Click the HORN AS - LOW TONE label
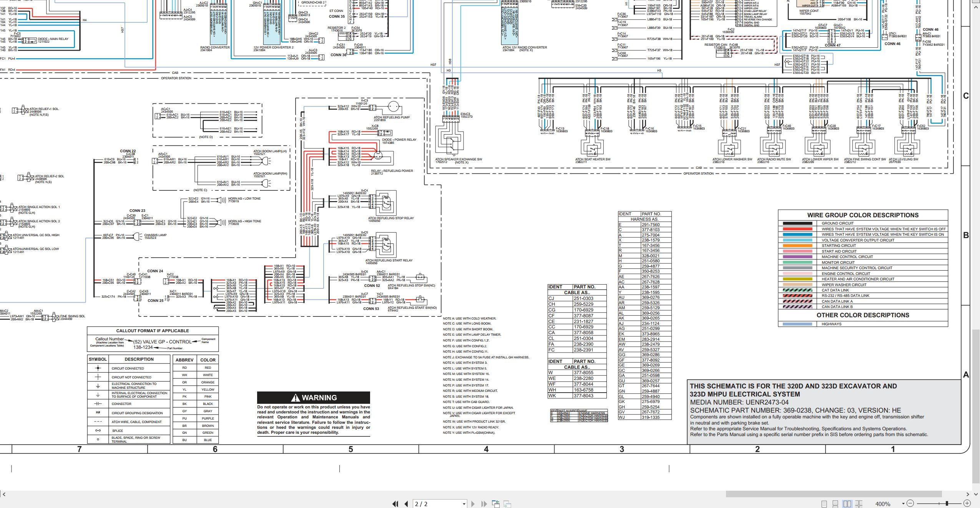The image size is (980, 508). click(x=244, y=198)
